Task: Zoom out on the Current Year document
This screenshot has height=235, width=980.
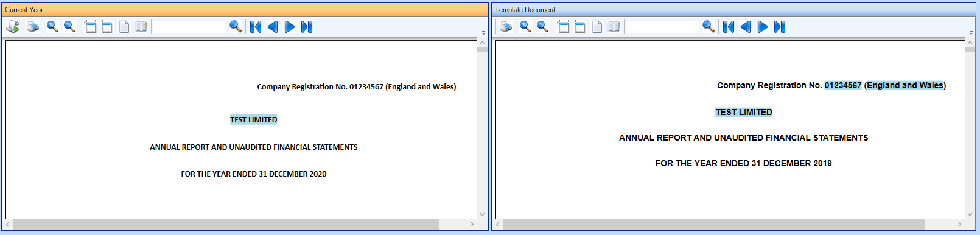Action: pyautogui.click(x=69, y=27)
